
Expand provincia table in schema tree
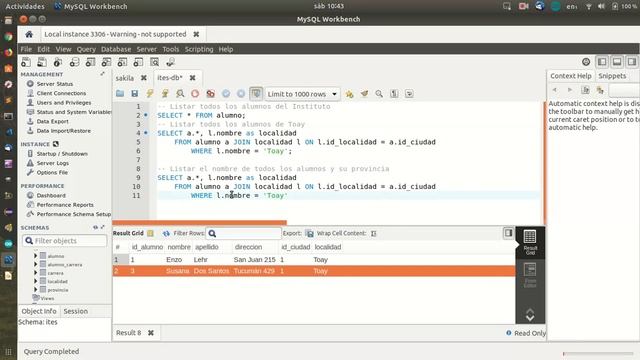point(36,290)
